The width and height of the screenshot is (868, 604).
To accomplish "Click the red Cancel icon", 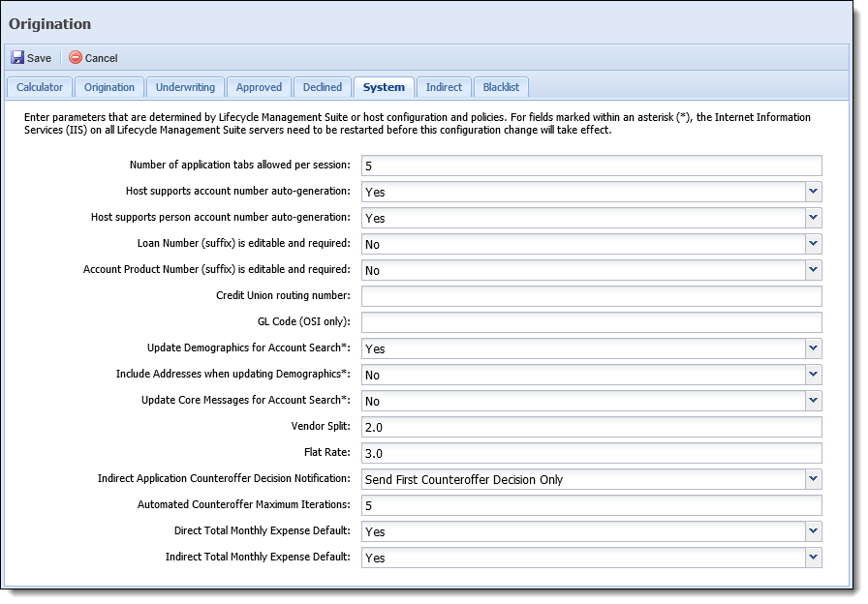I will (76, 57).
